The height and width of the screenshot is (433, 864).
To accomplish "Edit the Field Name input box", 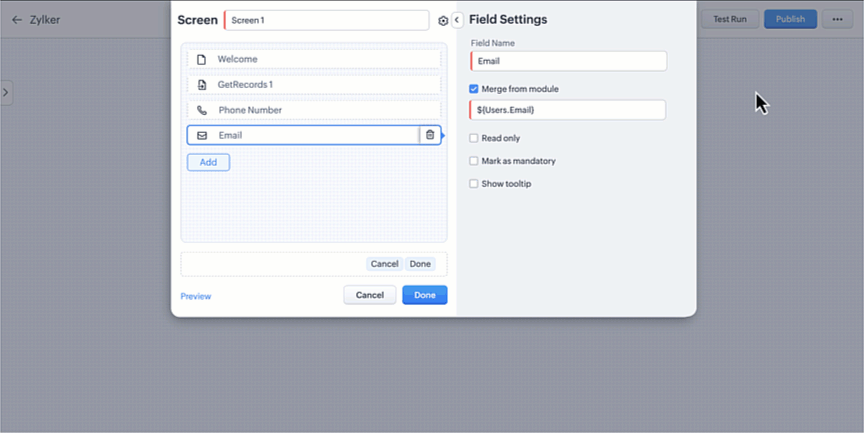I will coord(568,61).
